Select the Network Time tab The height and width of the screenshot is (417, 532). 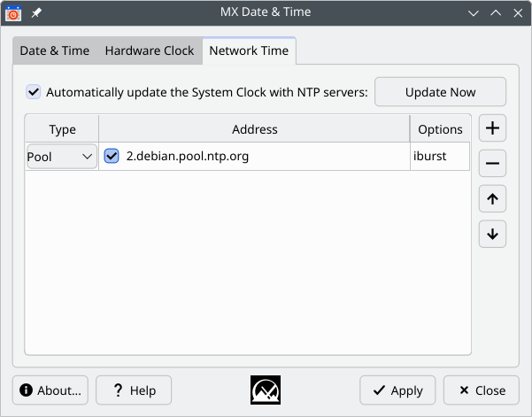pos(249,50)
